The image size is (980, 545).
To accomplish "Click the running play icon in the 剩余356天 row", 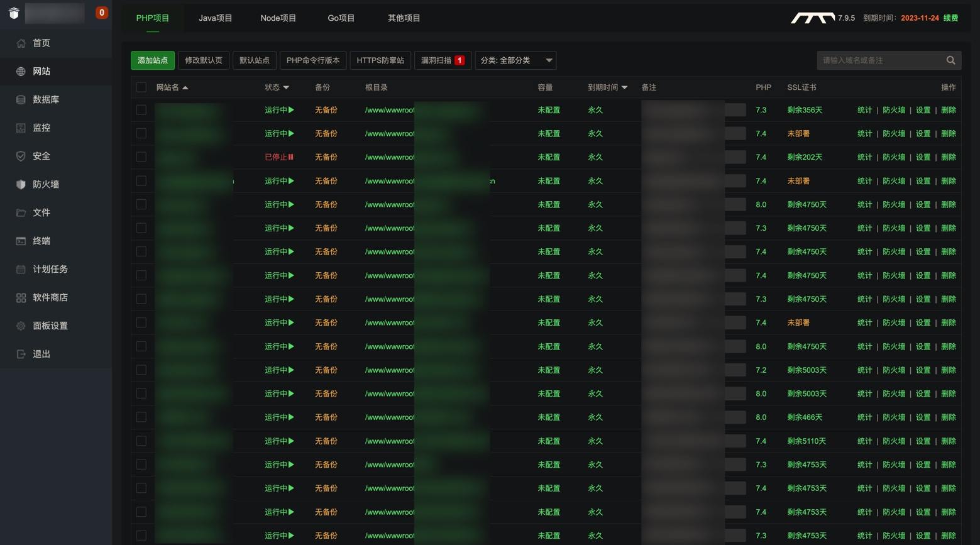I will [x=291, y=110].
